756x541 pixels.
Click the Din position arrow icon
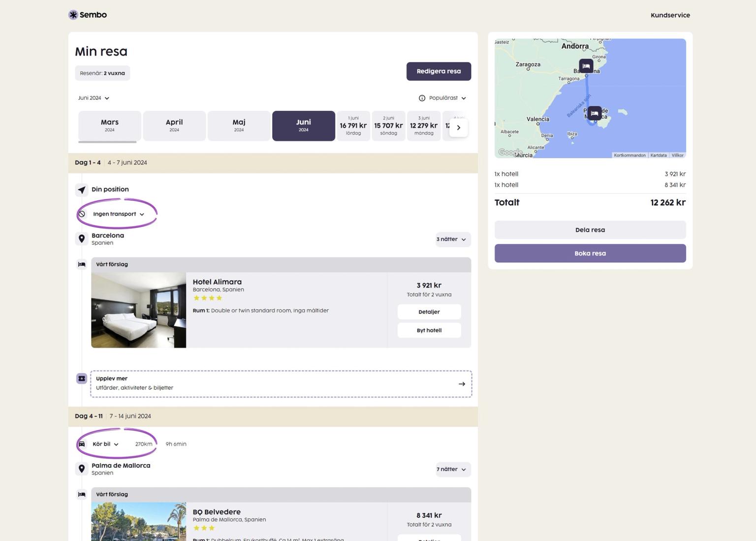click(x=82, y=190)
